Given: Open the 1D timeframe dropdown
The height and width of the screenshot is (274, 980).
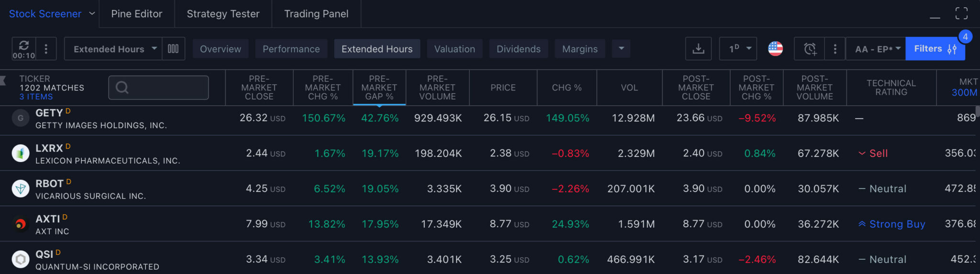Looking at the screenshot, I should pos(738,49).
